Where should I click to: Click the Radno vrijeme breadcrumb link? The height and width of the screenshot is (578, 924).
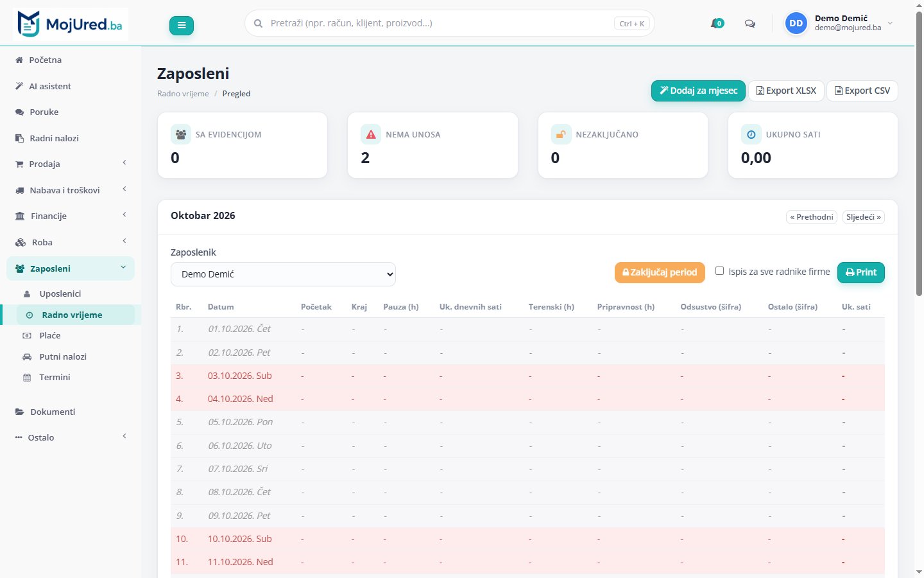(x=183, y=94)
